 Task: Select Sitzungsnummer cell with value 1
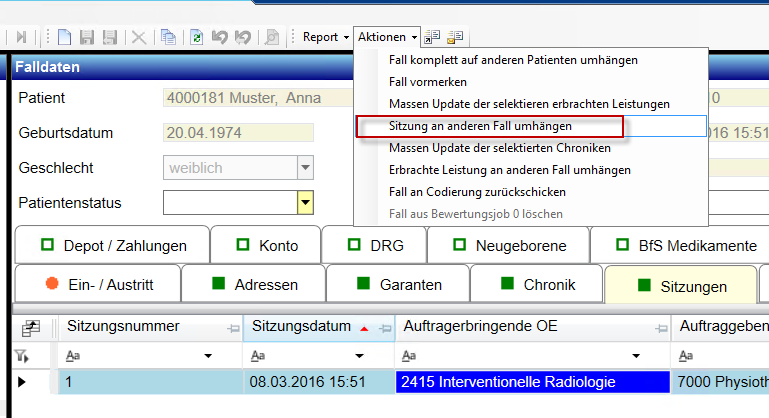(151, 382)
